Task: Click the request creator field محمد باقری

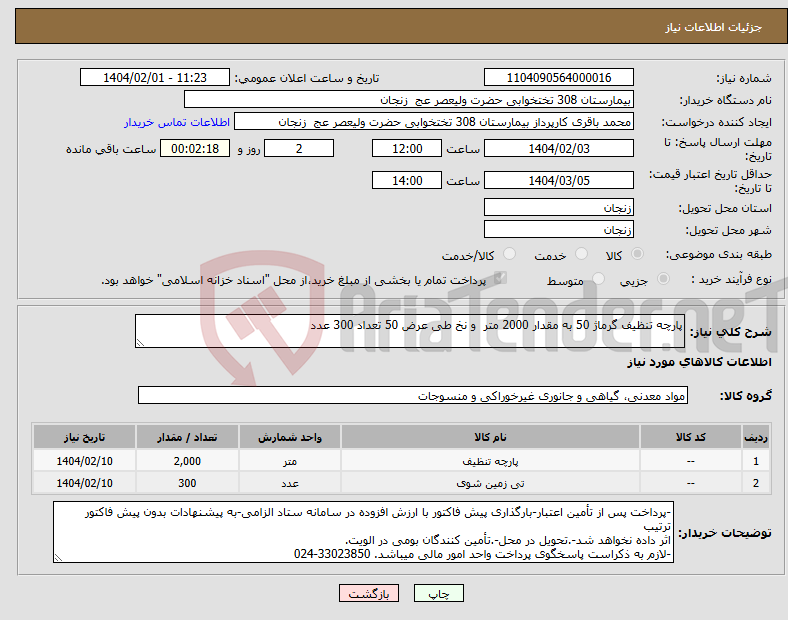Action: coord(434,122)
